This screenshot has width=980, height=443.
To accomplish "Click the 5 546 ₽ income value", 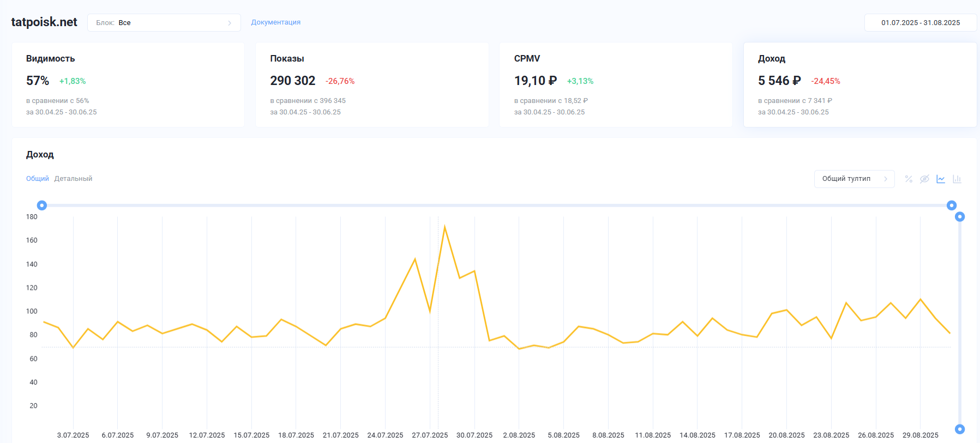I will click(779, 81).
